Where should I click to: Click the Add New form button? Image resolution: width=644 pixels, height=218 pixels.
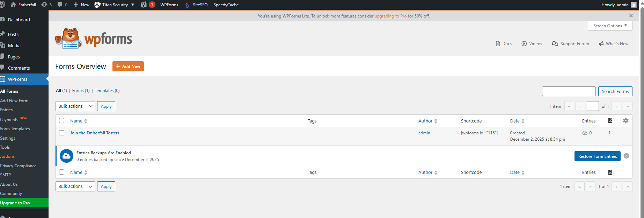[x=128, y=66]
